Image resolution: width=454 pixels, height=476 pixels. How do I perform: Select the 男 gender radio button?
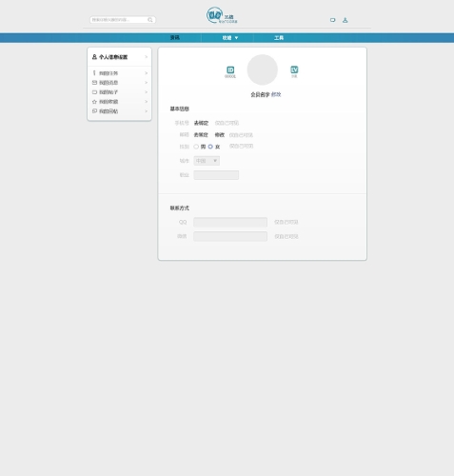[x=196, y=147]
